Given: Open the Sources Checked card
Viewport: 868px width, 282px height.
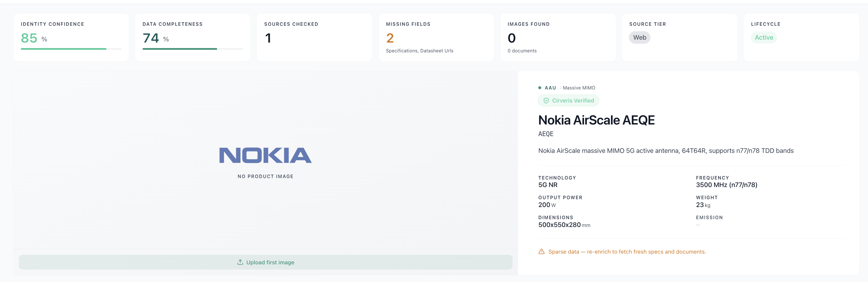Looking at the screenshot, I should [x=314, y=37].
